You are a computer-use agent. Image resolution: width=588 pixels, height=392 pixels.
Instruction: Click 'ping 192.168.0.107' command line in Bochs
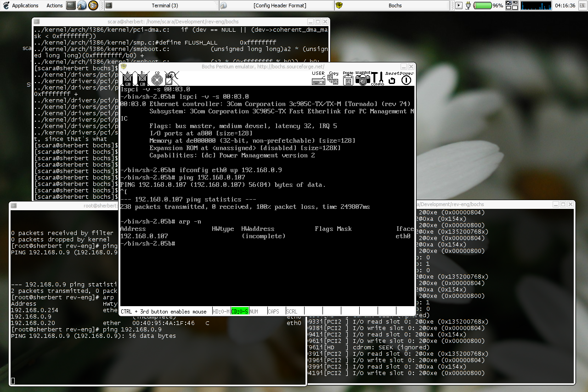tap(182, 177)
